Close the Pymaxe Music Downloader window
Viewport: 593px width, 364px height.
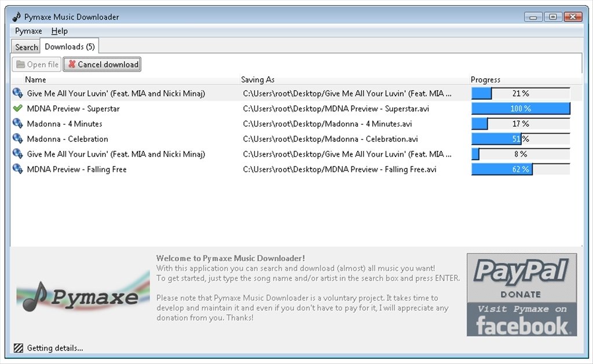coord(573,17)
